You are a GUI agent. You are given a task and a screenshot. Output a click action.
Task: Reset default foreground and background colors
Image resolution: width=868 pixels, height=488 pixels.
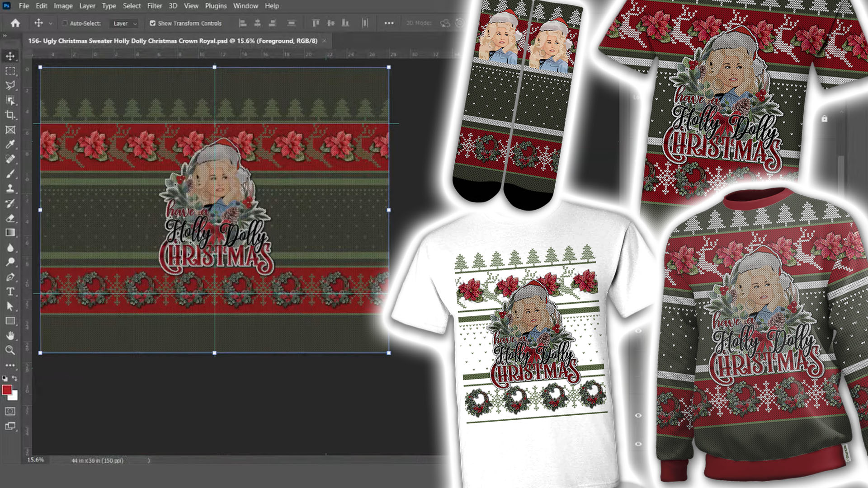(x=5, y=378)
